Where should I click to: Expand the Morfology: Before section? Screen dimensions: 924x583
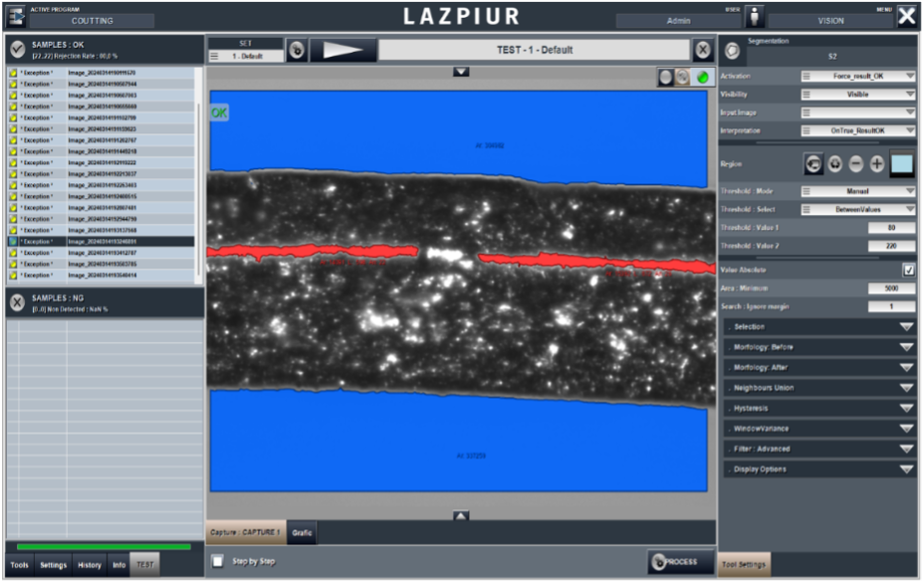click(x=819, y=347)
